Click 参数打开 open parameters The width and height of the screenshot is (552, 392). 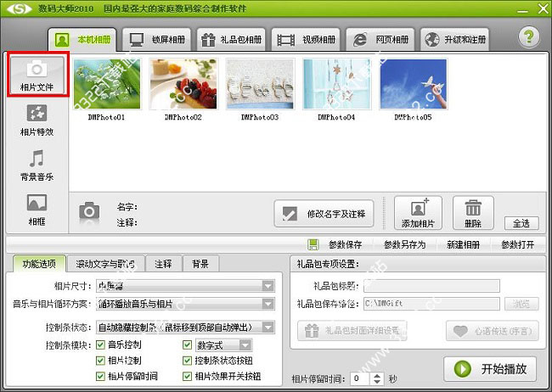pos(518,244)
